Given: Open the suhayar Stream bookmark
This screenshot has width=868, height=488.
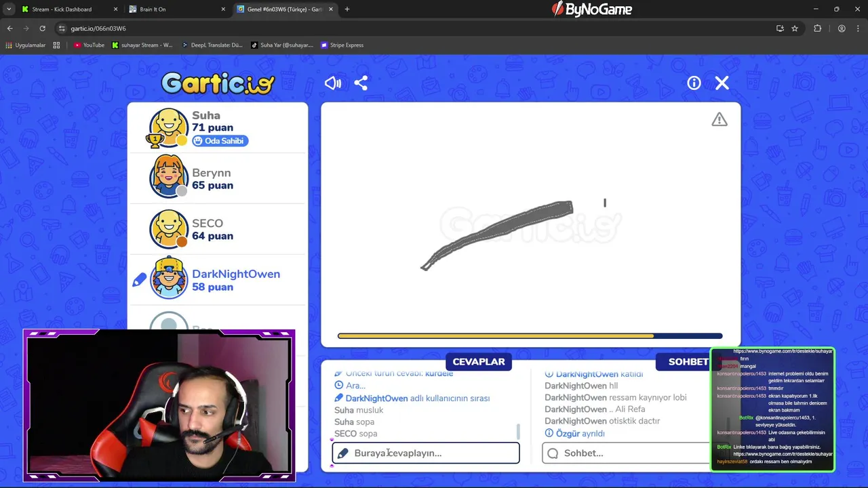Looking at the screenshot, I should (x=142, y=45).
